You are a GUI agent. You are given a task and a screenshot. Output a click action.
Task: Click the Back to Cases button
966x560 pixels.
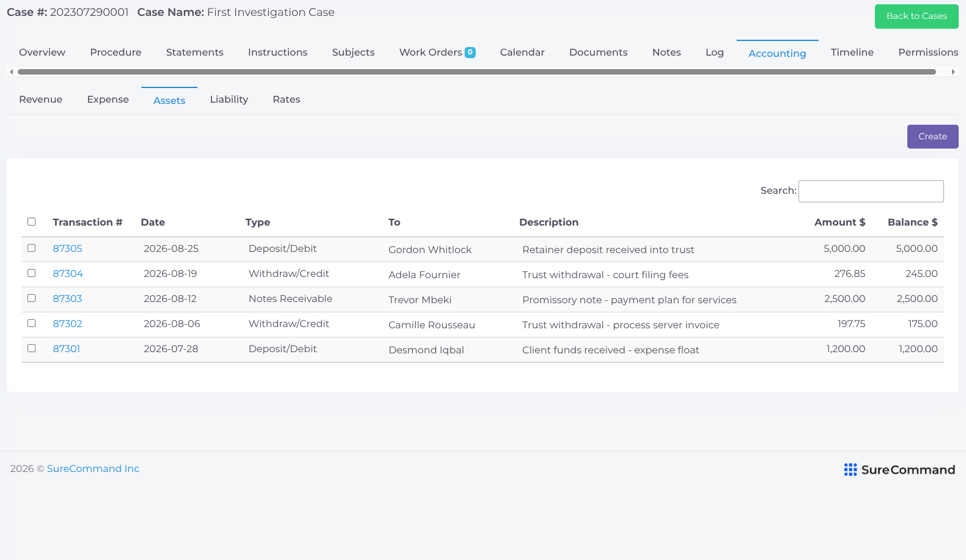pyautogui.click(x=916, y=17)
